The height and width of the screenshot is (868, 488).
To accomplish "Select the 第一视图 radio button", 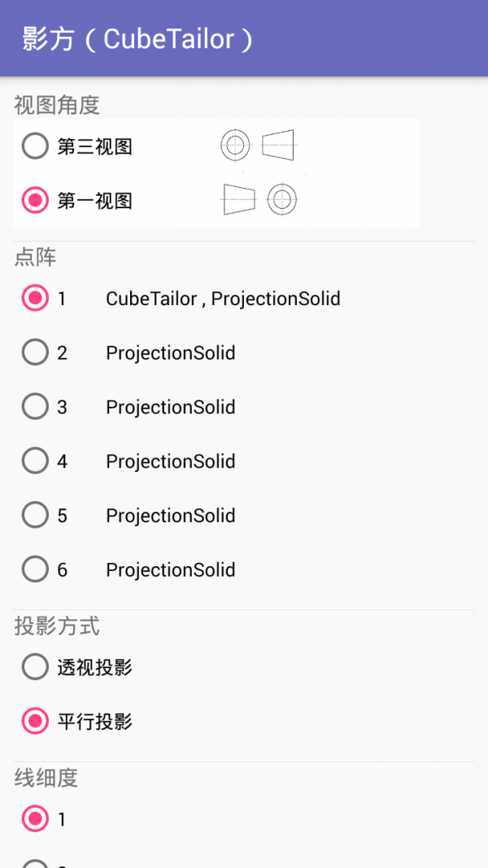I will pos(35,201).
